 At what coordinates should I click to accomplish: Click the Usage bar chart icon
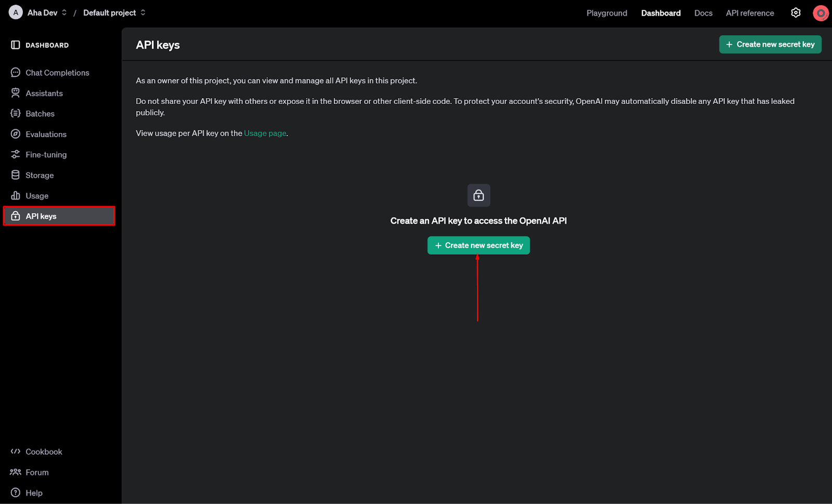pos(16,195)
